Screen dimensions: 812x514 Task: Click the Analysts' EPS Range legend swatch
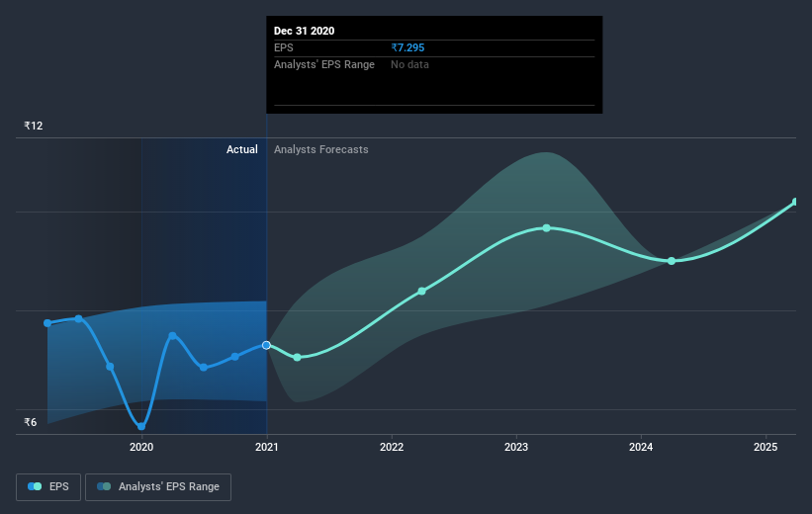(104, 486)
